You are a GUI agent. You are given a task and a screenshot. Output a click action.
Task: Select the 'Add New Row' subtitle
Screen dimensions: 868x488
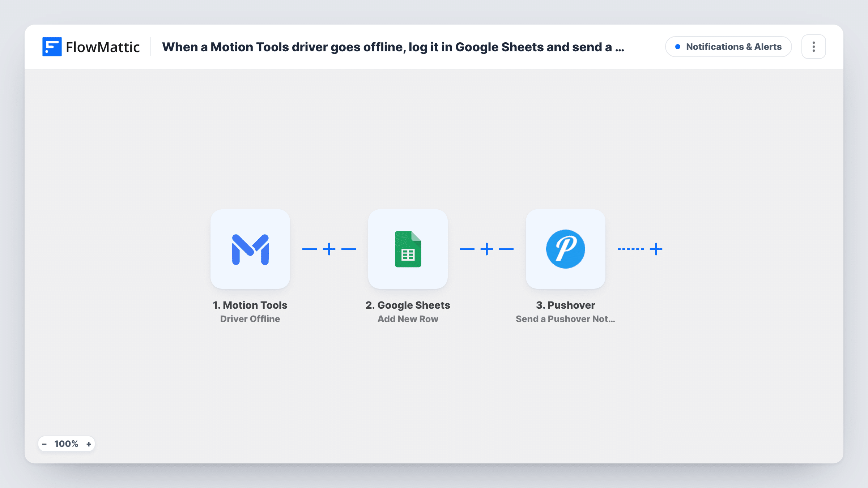point(408,319)
